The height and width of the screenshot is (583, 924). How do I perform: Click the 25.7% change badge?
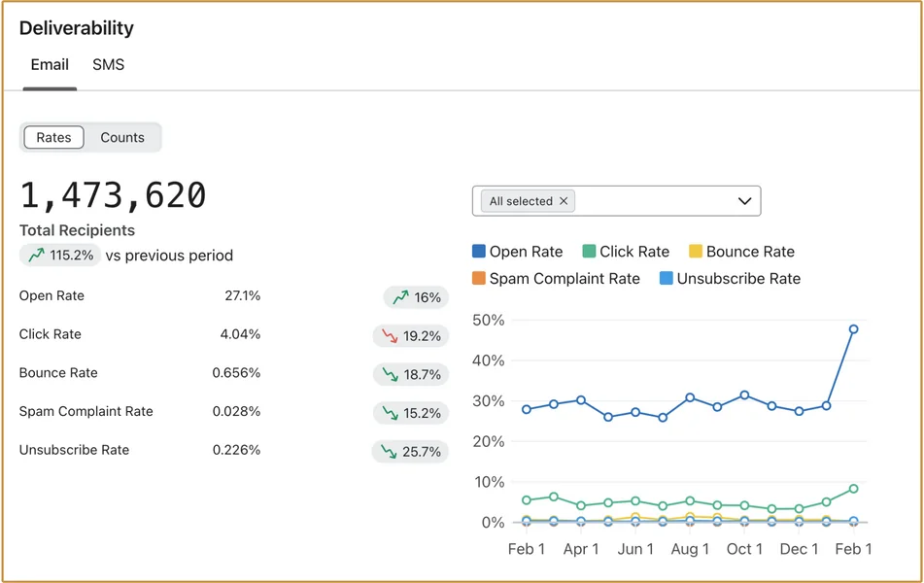(410, 452)
